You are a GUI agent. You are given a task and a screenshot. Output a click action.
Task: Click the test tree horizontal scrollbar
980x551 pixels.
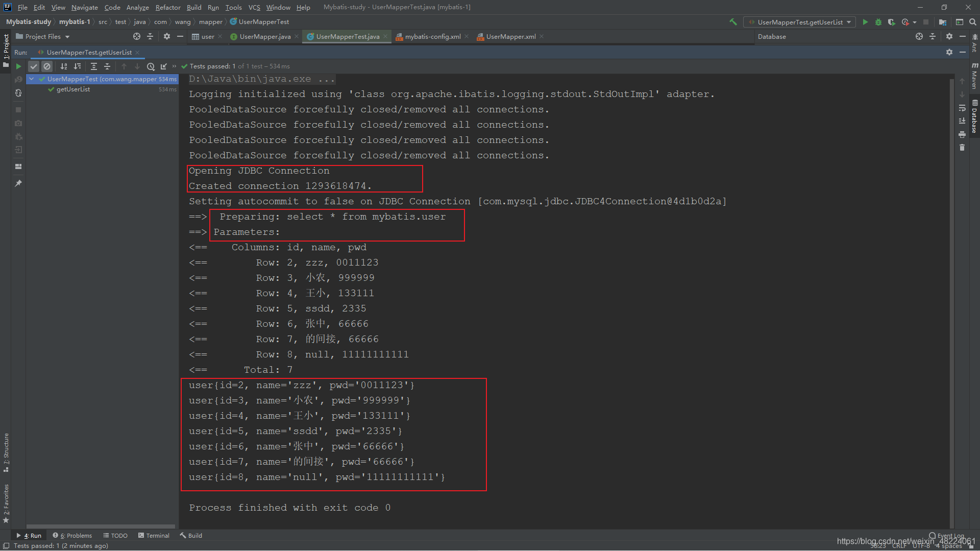tap(101, 526)
